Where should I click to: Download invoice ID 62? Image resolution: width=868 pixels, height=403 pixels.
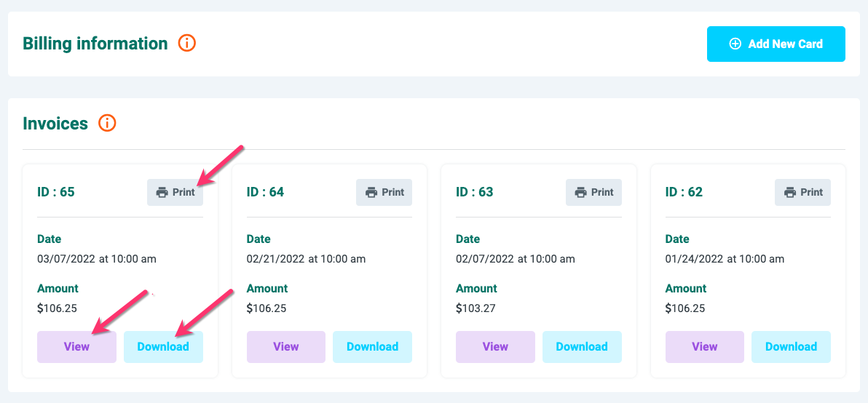click(791, 347)
